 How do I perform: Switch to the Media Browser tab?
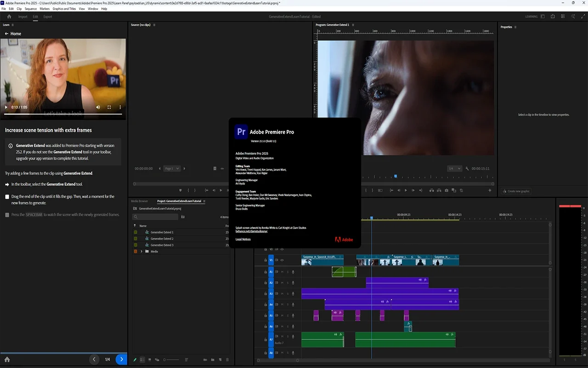tap(140, 201)
